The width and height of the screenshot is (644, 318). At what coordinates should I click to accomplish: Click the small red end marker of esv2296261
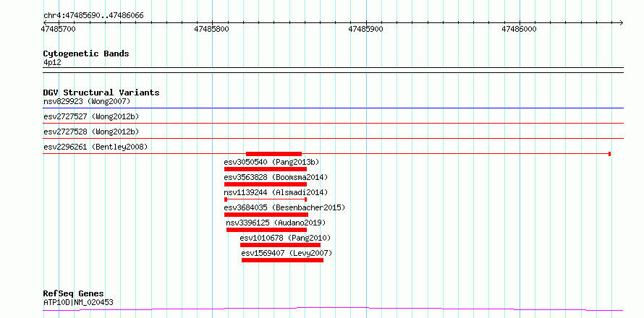pyautogui.click(x=609, y=154)
